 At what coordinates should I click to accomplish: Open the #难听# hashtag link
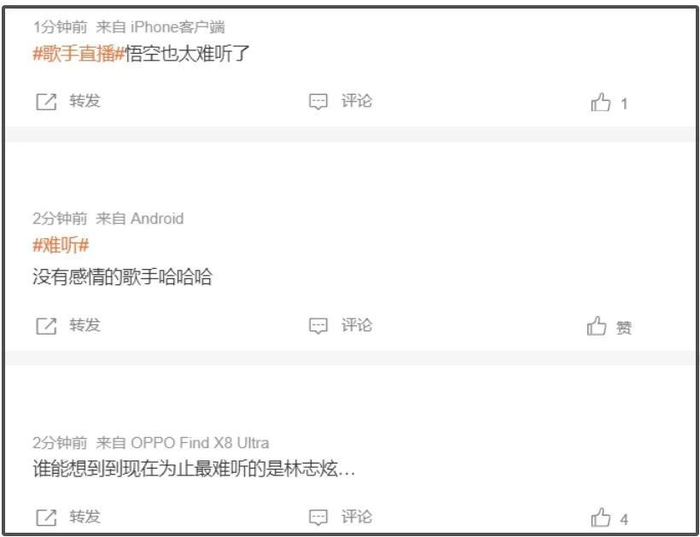click(x=61, y=246)
